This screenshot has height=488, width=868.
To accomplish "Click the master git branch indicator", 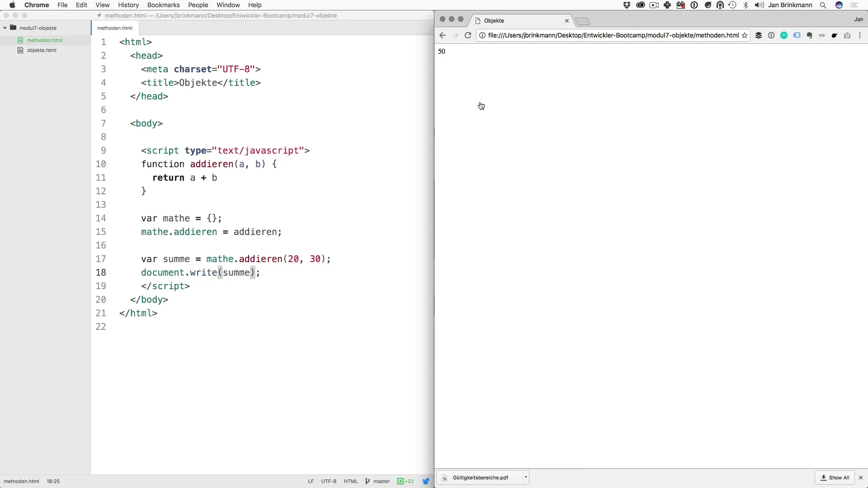I will 377,481.
